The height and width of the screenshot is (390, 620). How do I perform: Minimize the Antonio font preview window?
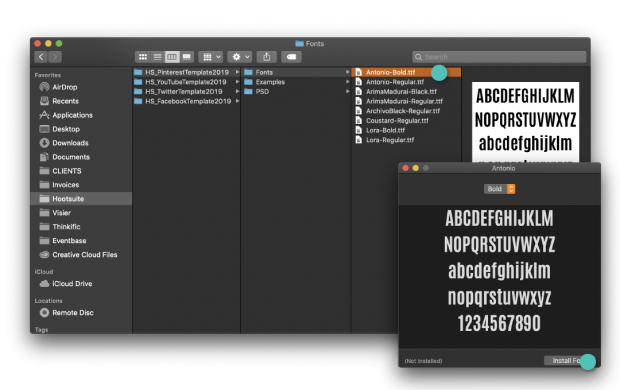(416, 168)
